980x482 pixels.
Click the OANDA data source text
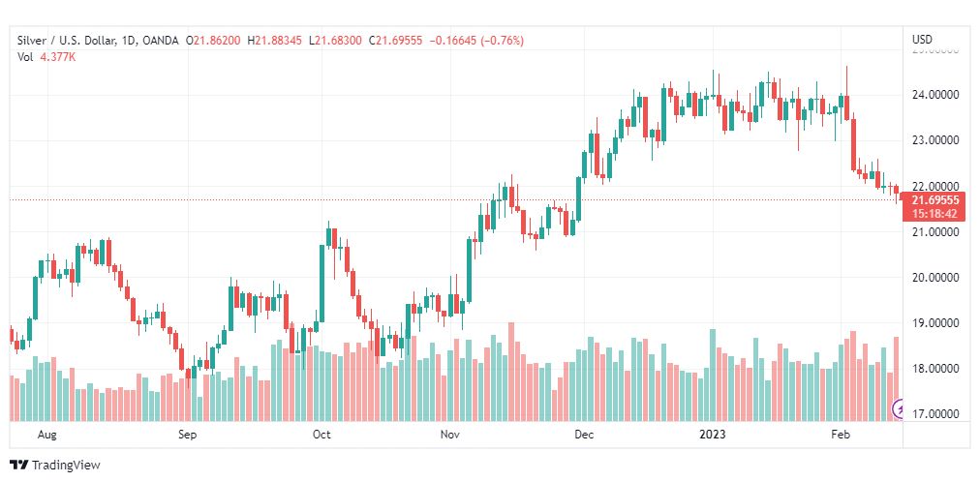pos(160,41)
